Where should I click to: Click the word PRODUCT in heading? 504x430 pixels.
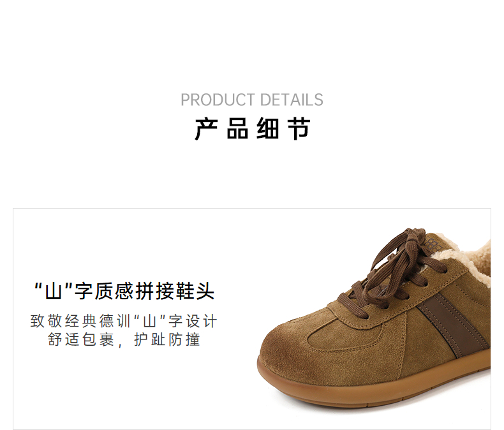tap(218, 100)
